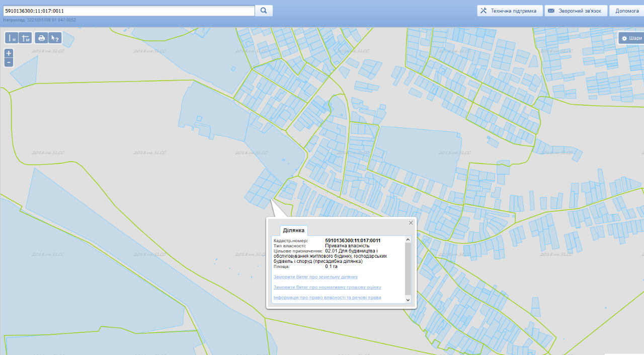Open the Шари layers panel
Image resolution: width=644 pixels, height=355 pixels.
click(x=631, y=38)
